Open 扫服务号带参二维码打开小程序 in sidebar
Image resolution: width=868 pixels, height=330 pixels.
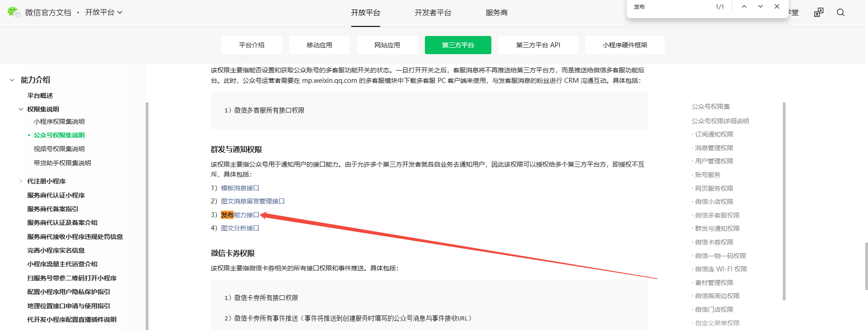(72, 278)
